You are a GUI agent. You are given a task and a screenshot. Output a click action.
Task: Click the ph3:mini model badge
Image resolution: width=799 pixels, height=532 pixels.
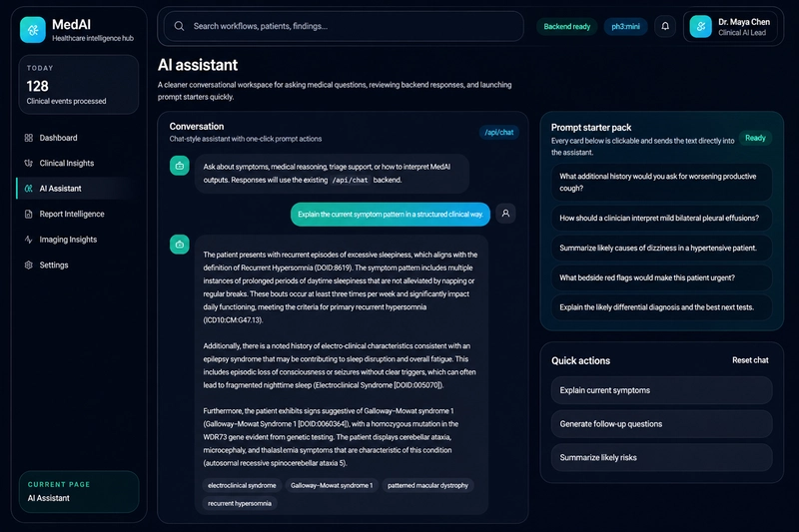tap(626, 27)
